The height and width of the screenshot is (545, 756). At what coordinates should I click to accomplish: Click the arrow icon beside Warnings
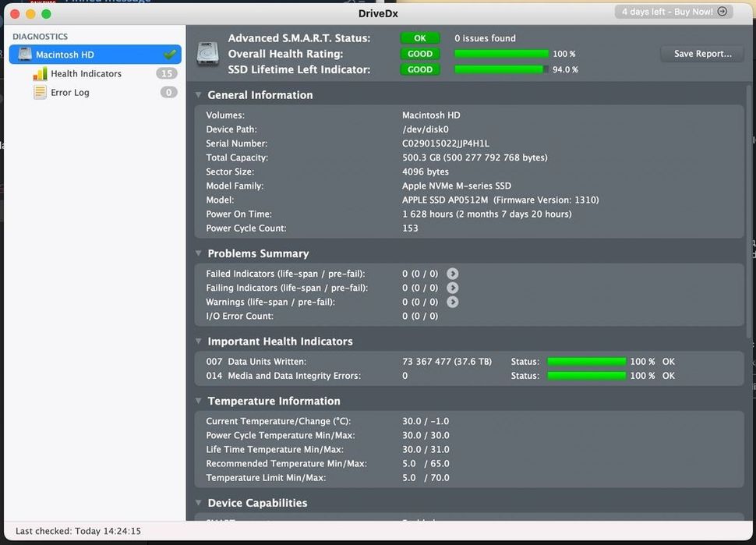click(x=452, y=302)
